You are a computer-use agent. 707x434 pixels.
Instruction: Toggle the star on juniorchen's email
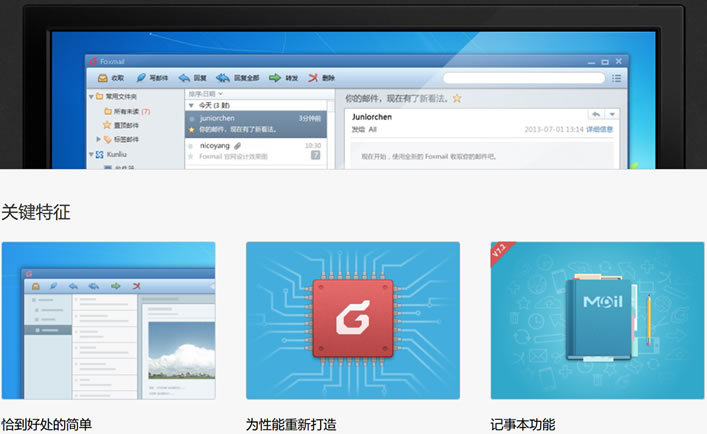191,130
